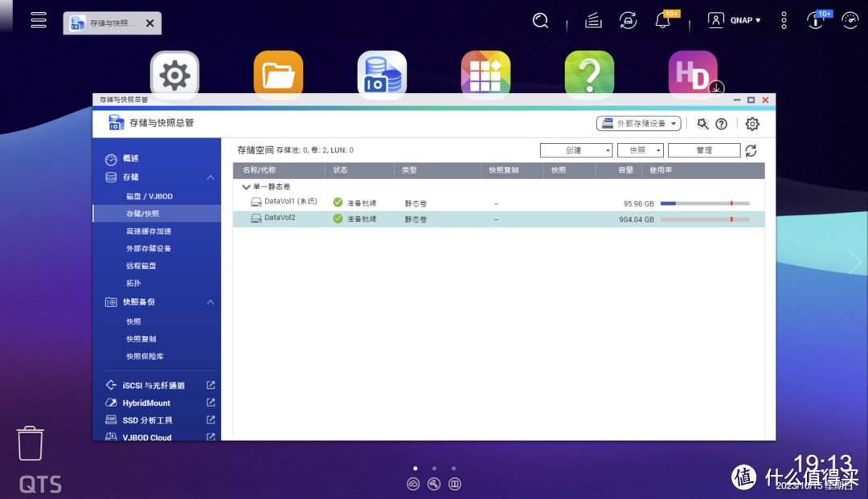Click the search magnifier icon in top bar
868x499 pixels.
click(x=540, y=20)
